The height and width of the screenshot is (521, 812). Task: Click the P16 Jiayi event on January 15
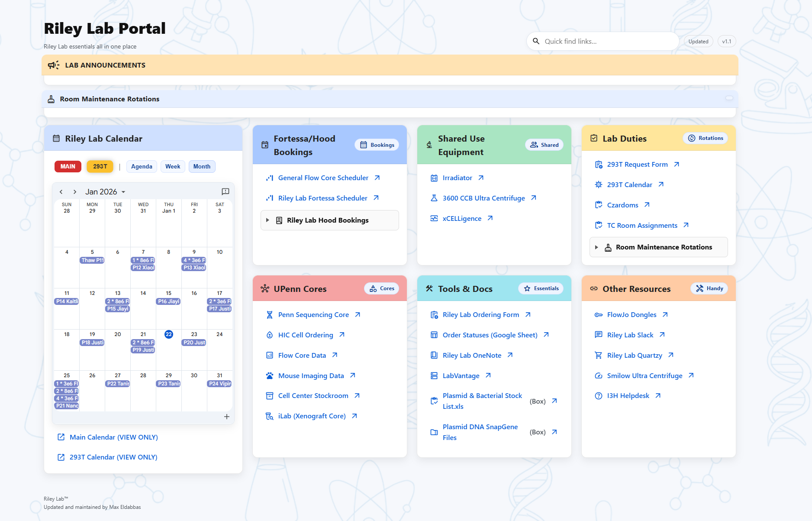coord(168,301)
